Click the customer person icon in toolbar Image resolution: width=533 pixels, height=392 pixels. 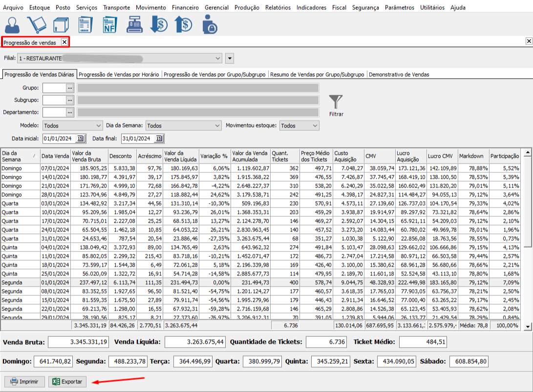(x=14, y=24)
